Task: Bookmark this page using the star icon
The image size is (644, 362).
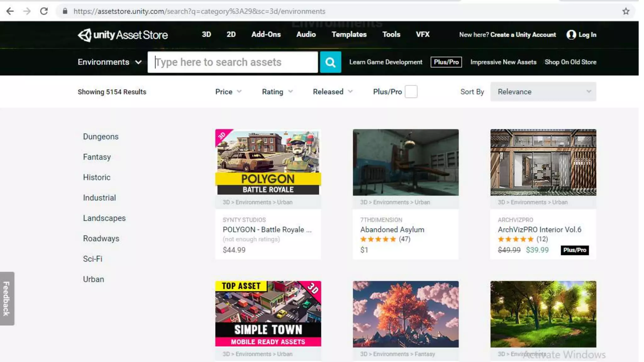Action: click(x=626, y=11)
